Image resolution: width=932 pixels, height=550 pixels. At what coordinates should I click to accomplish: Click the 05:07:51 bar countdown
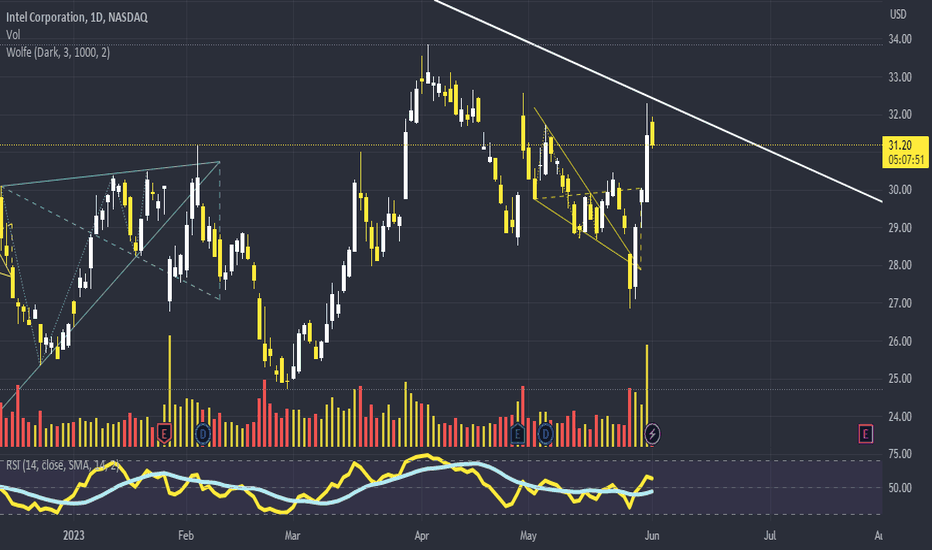906,160
